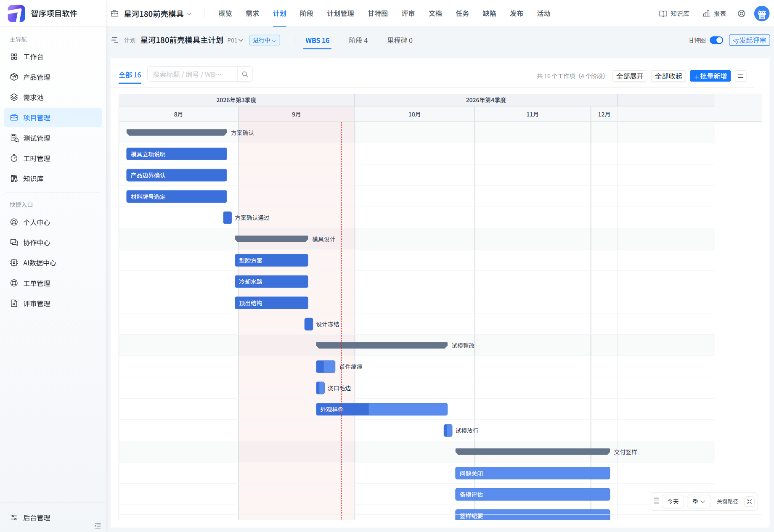Open 知识库 books icon in sidebar
The width and height of the screenshot is (774, 532).
[x=14, y=178]
